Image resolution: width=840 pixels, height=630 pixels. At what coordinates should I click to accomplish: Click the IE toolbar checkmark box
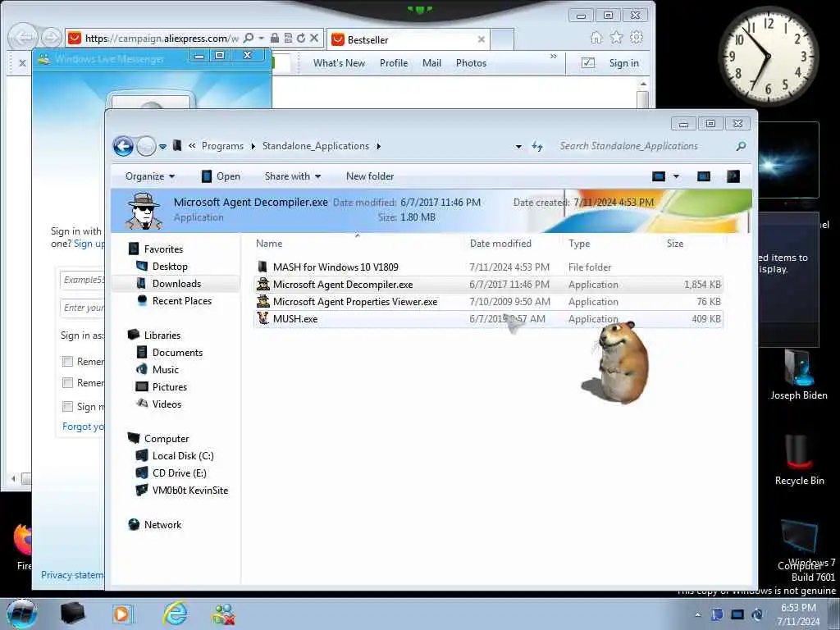(x=587, y=63)
